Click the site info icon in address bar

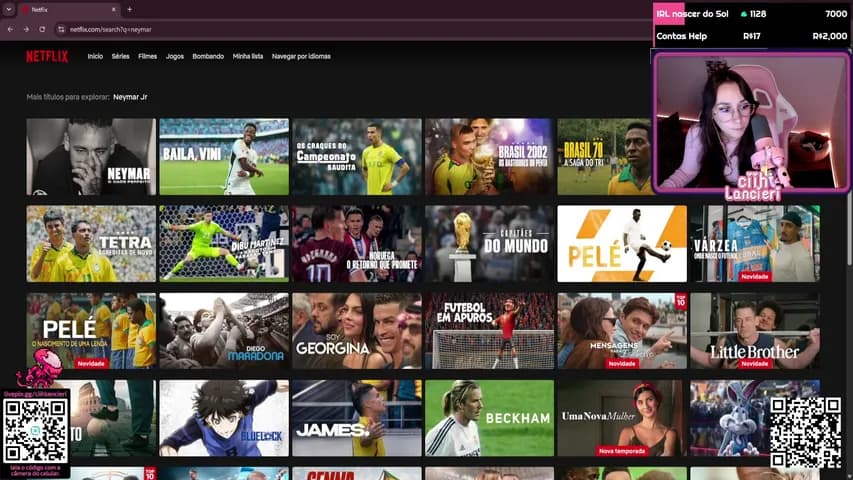coord(61,29)
